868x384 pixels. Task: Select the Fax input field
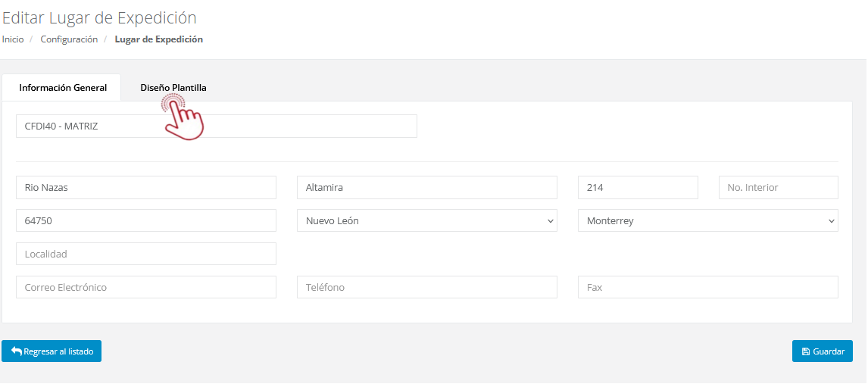pyautogui.click(x=707, y=288)
